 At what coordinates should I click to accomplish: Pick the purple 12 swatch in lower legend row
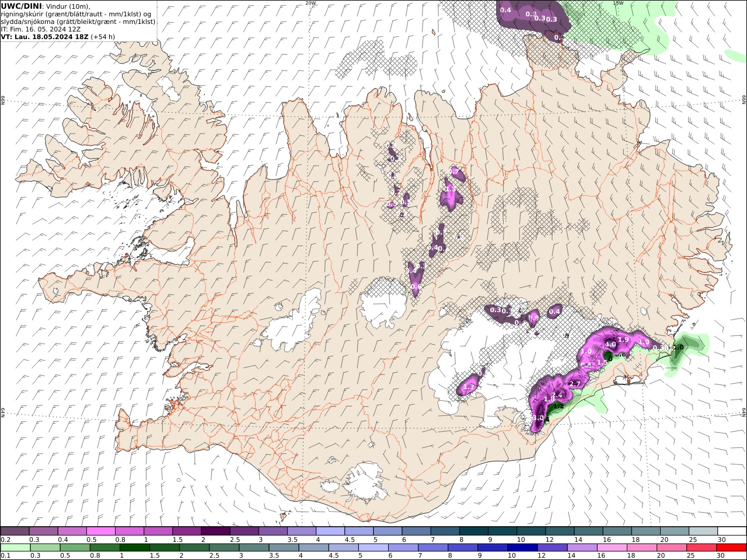point(551,548)
